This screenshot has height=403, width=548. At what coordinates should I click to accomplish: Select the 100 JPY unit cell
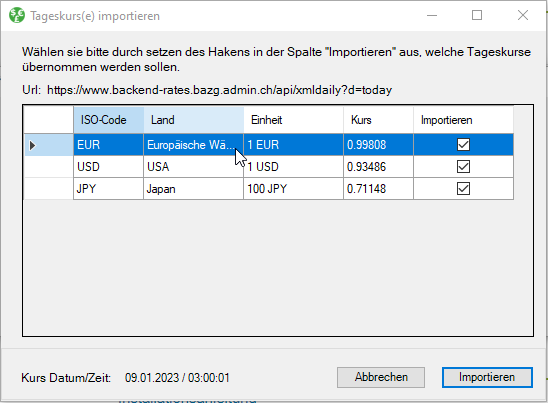(x=294, y=189)
